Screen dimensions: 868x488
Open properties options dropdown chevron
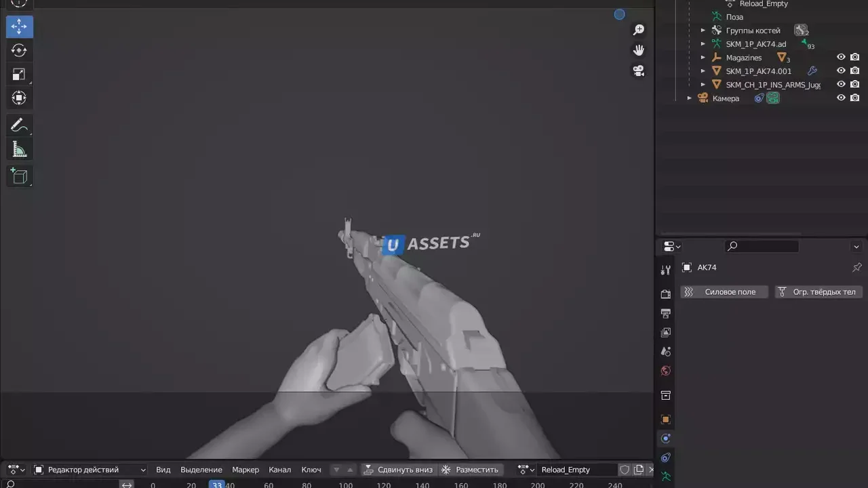tap(856, 246)
